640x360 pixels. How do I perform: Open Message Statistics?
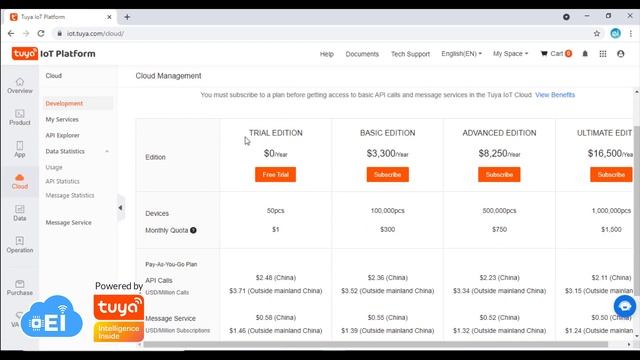[70, 196]
